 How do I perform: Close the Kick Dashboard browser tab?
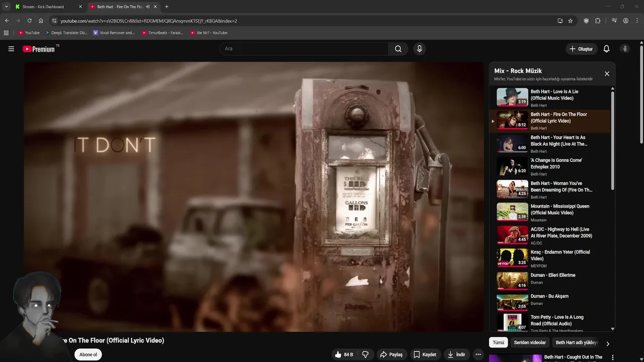(x=80, y=7)
